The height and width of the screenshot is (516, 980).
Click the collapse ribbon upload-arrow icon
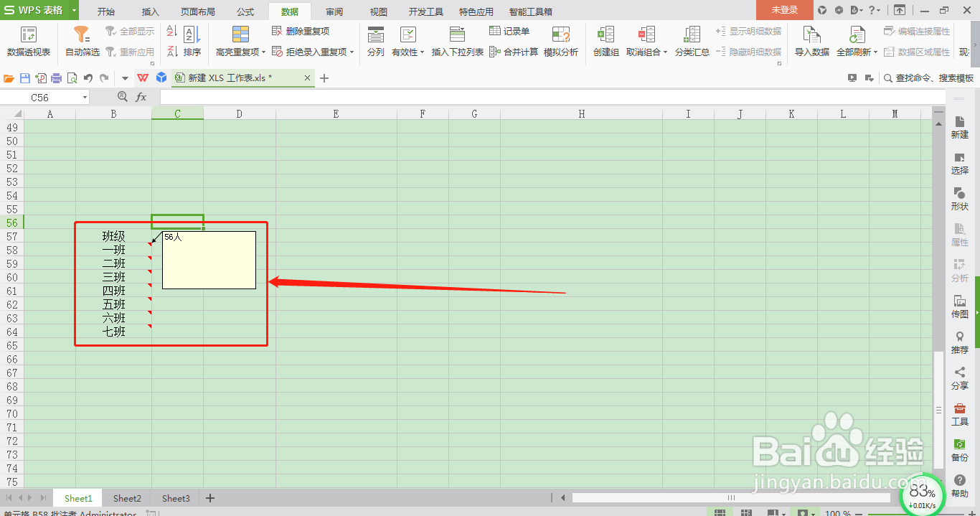coord(899,10)
